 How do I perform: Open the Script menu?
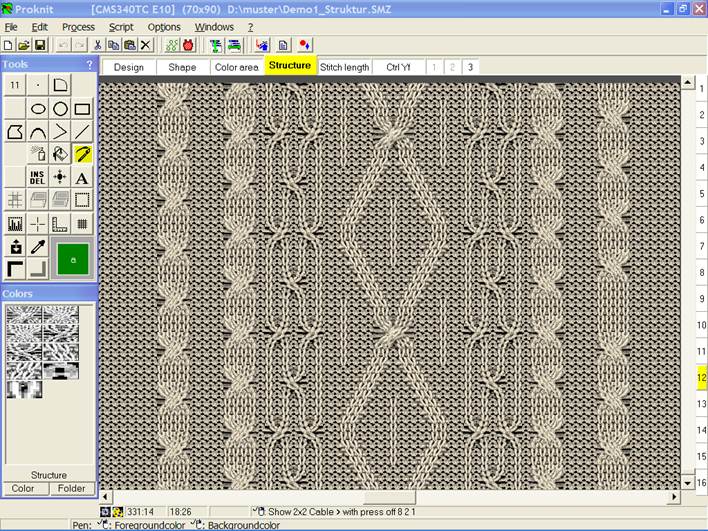(121, 27)
